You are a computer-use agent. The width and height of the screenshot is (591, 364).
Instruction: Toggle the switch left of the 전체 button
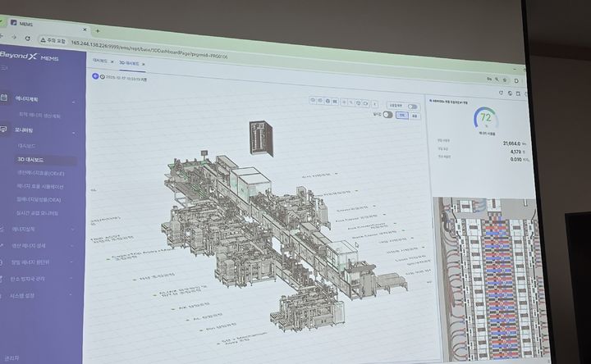[387, 115]
